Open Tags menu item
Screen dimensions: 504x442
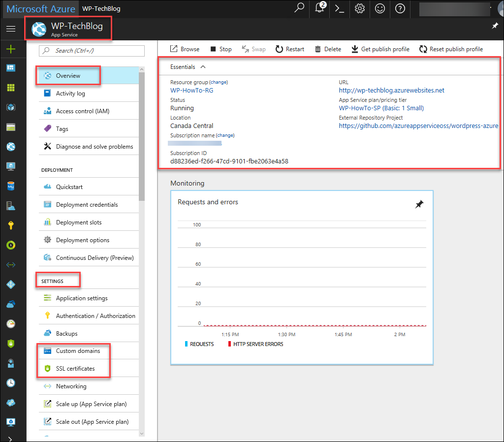89,128
